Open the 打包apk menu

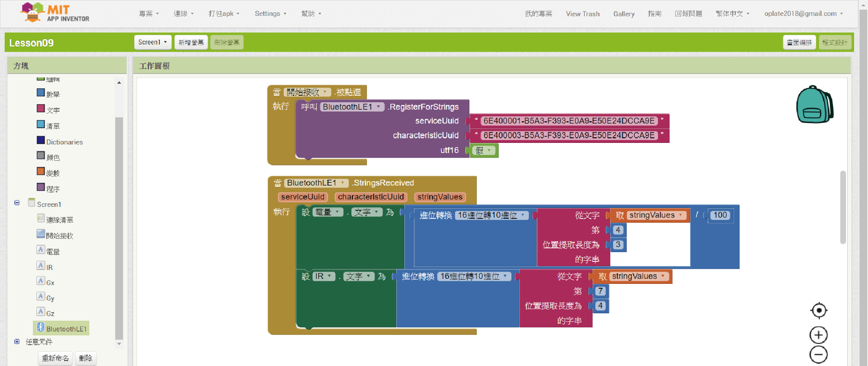click(224, 14)
